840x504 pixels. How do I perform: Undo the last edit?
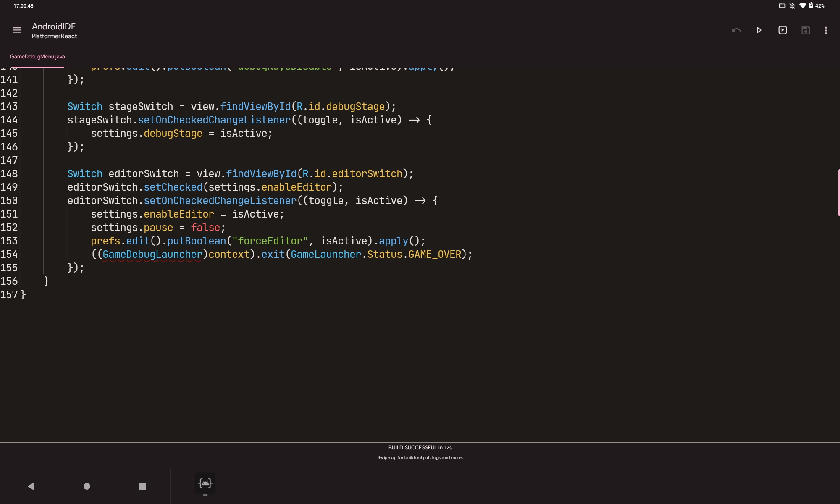[x=736, y=30]
